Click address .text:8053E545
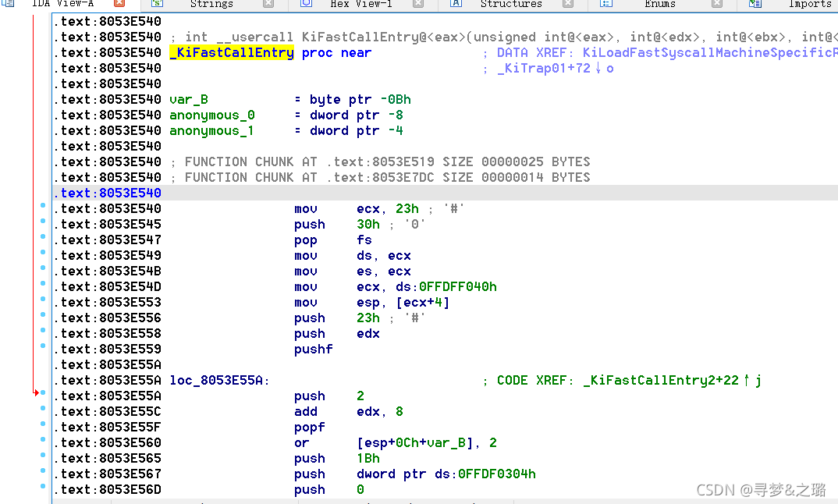Screen dimensions: 838x504 point(108,225)
